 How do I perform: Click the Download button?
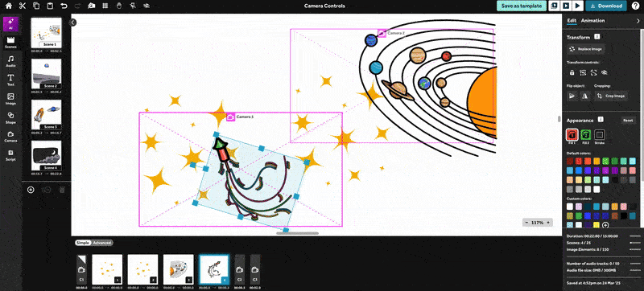[606, 6]
